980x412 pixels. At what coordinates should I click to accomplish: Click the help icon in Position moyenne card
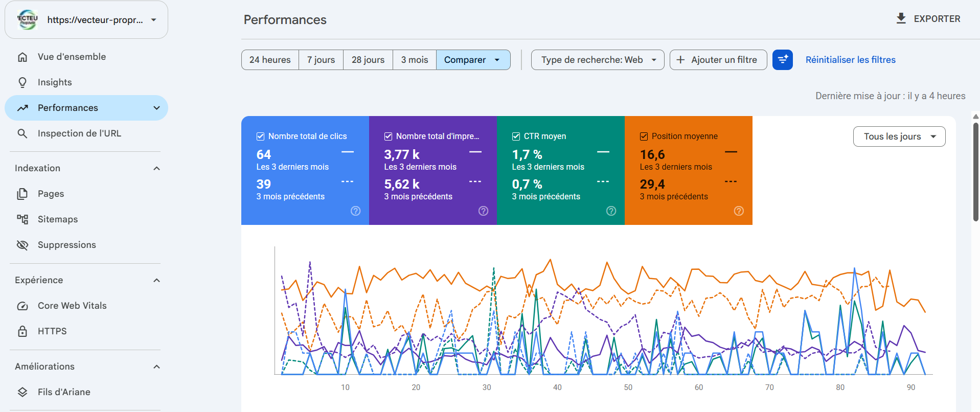coord(739,211)
